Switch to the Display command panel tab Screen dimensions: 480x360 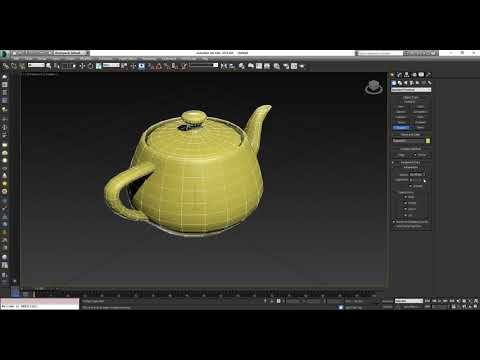[421, 74]
